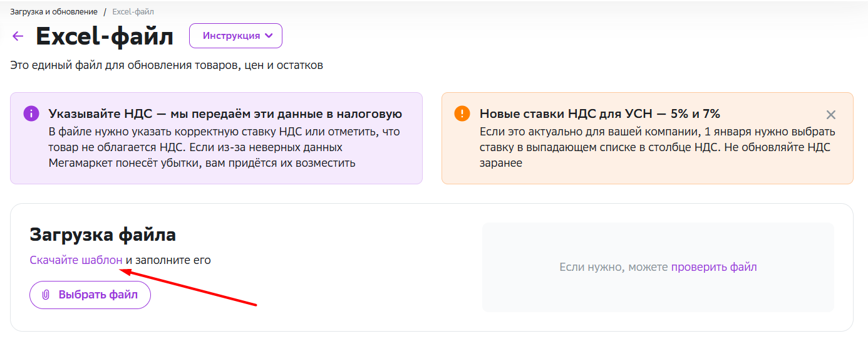868x358 pixels.
Task: Click the Excel-файл breadcrumb item
Action: [x=133, y=12]
